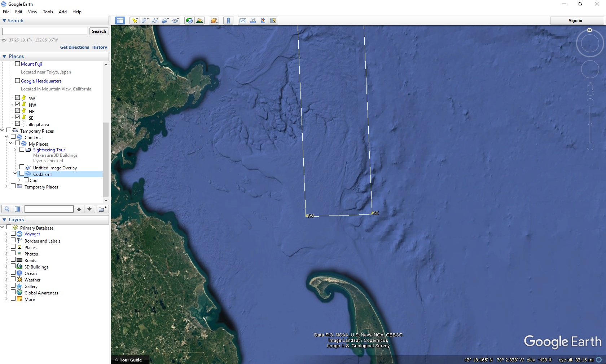
Task: Click the Sign in button
Action: point(575,21)
